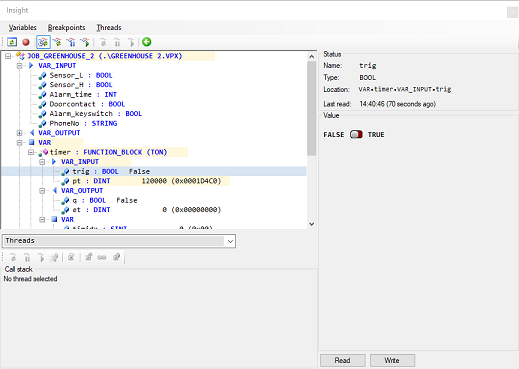Open the Breakpoints menu

pos(67,28)
